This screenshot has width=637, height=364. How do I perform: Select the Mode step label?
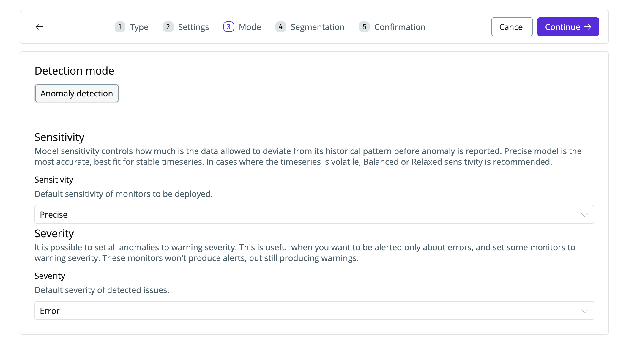click(x=250, y=27)
